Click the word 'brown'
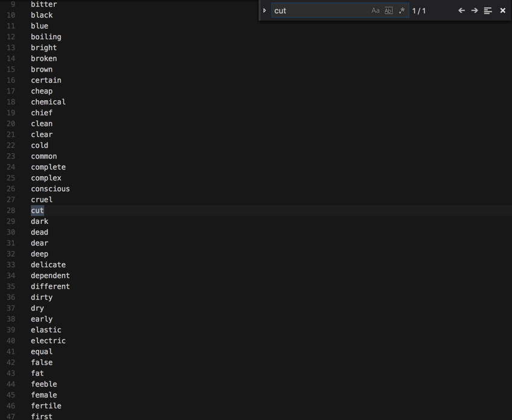The height and width of the screenshot is (420, 512). pos(42,69)
